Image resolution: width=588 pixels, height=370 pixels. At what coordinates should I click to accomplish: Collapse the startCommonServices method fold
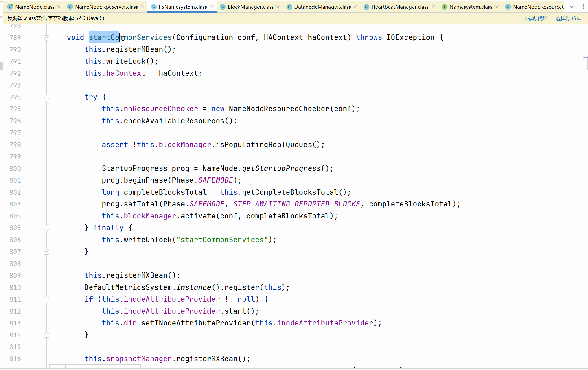[47, 37]
